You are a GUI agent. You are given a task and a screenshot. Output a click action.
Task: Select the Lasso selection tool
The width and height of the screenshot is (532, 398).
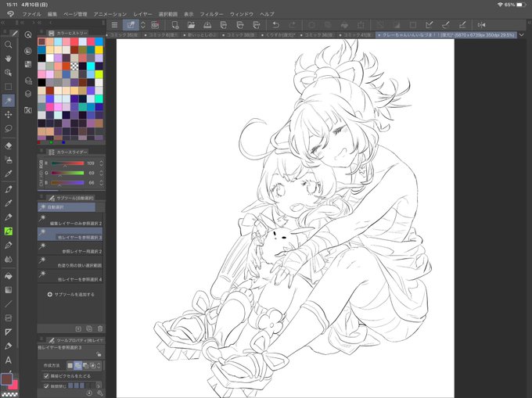(9, 128)
